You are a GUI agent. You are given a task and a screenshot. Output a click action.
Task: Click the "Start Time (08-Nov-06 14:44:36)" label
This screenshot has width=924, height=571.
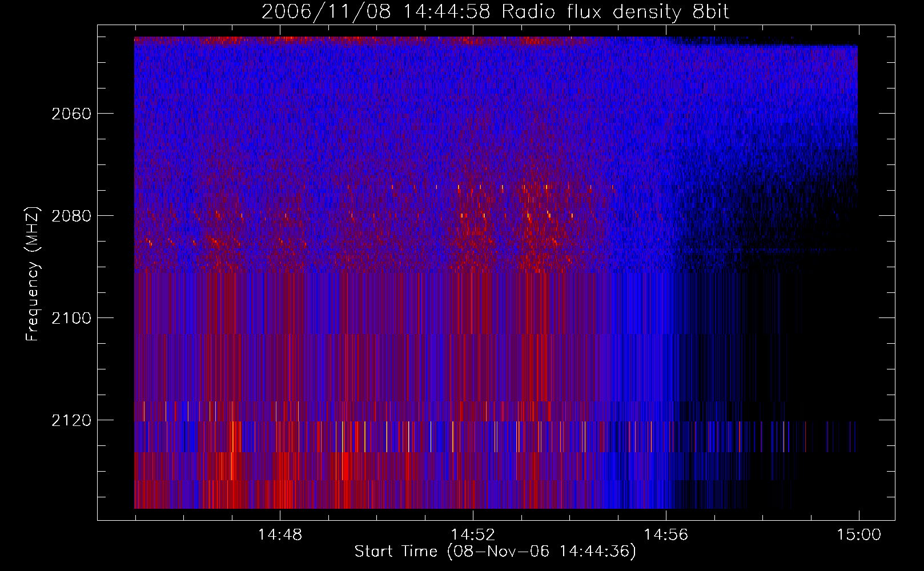(495, 552)
